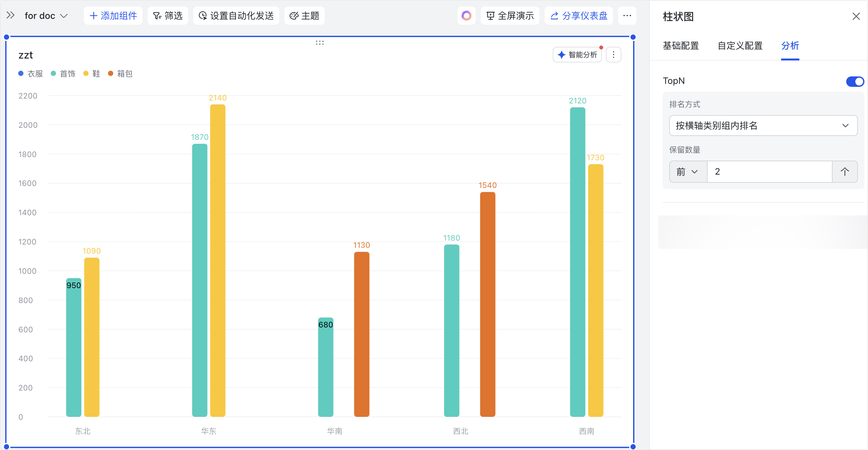Grab the chart drag handle dots
868x450 pixels.
tap(319, 43)
